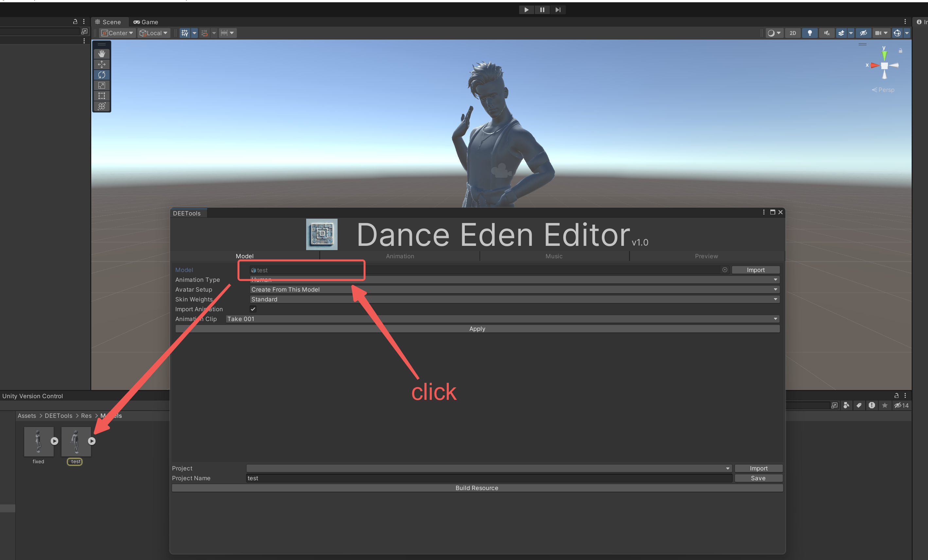This screenshot has width=928, height=560.
Task: Open draw mode shading dropdown
Action: point(775,33)
